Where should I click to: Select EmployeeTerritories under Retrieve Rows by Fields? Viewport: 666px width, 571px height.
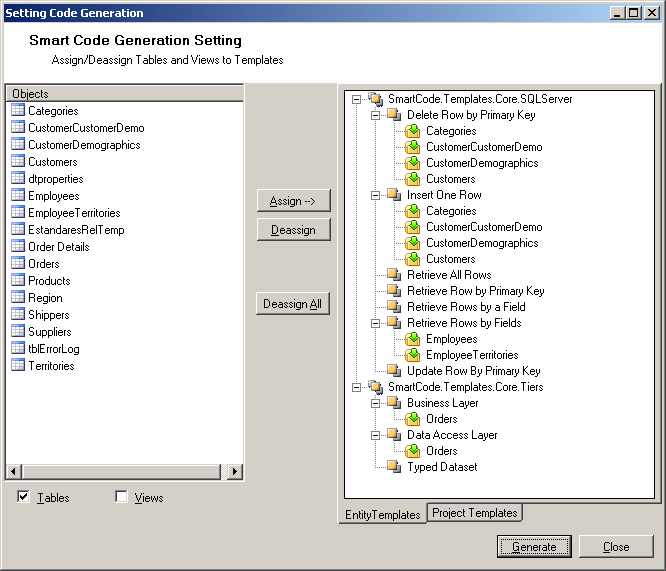(472, 355)
